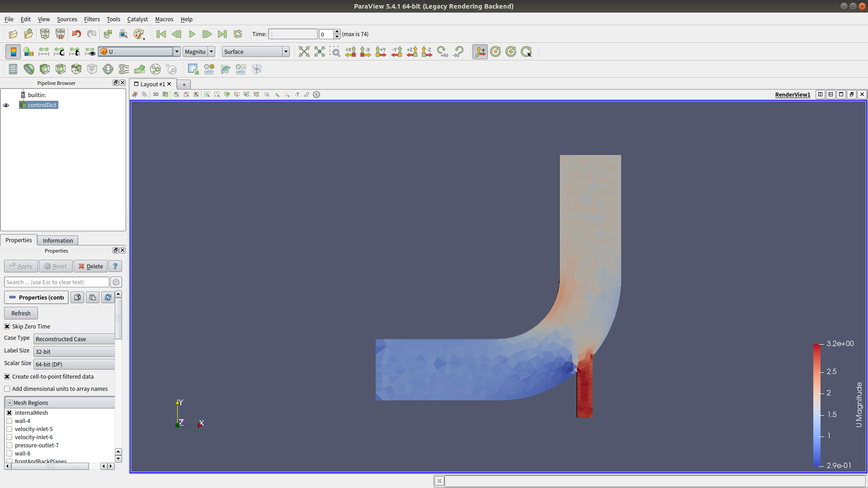Open the Filters menu
The height and width of the screenshot is (488, 868).
tap(91, 19)
